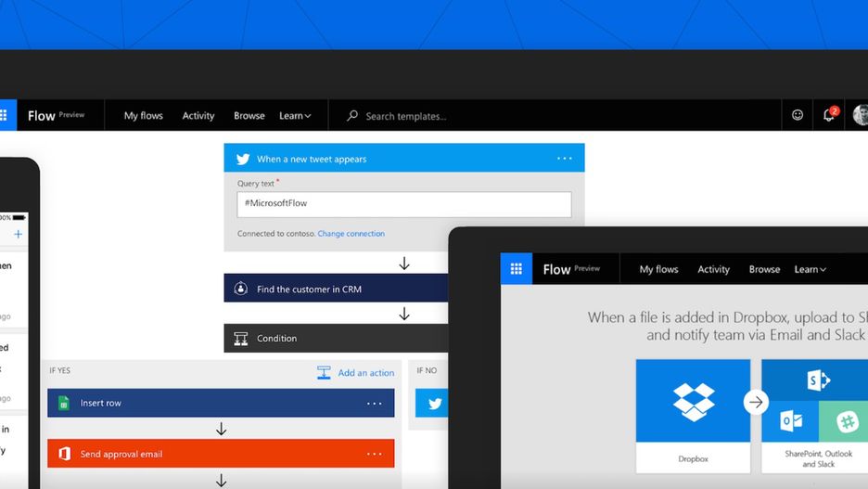Select the 'When a new tweet appears' card header
Viewport: 868px width, 489px height.
pos(404,158)
